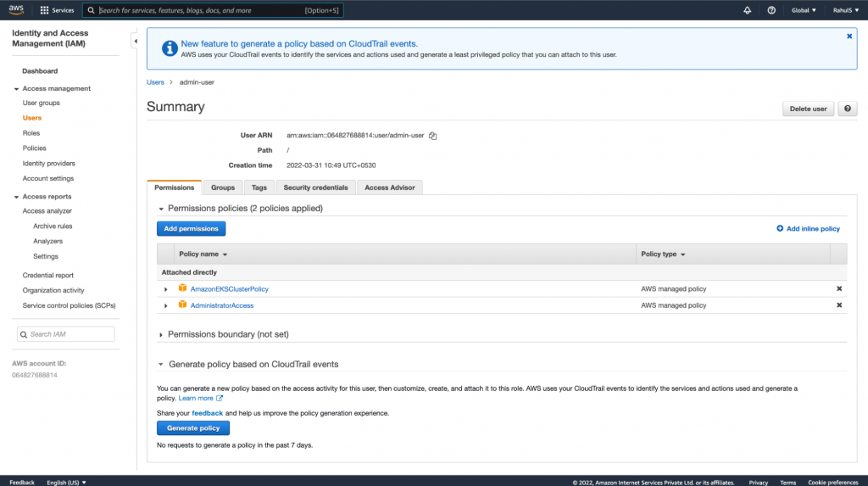868x486 pixels.
Task: Click the Generate policy button
Action: (x=193, y=427)
